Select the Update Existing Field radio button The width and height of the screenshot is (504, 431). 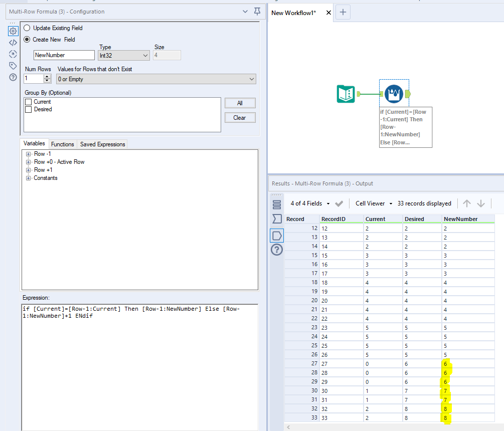coord(27,28)
